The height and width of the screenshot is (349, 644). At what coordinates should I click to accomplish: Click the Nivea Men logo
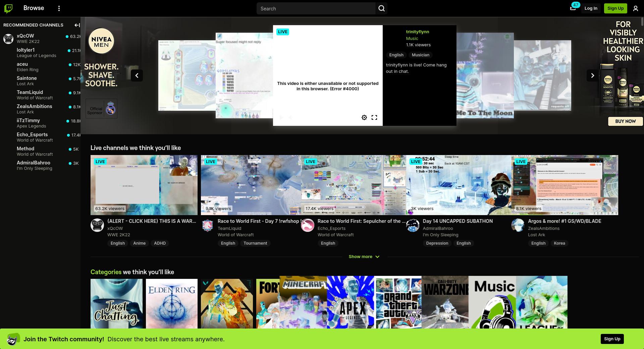[x=101, y=41]
